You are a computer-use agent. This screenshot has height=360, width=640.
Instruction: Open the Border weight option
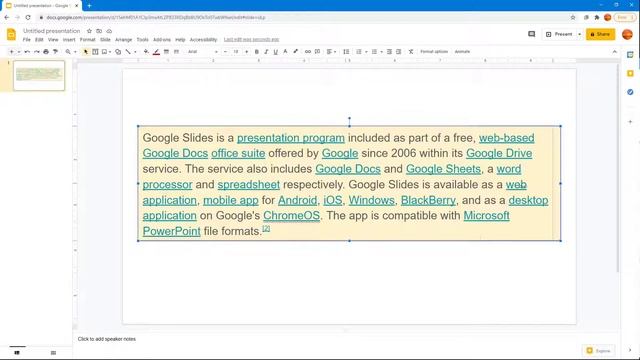pos(166,52)
